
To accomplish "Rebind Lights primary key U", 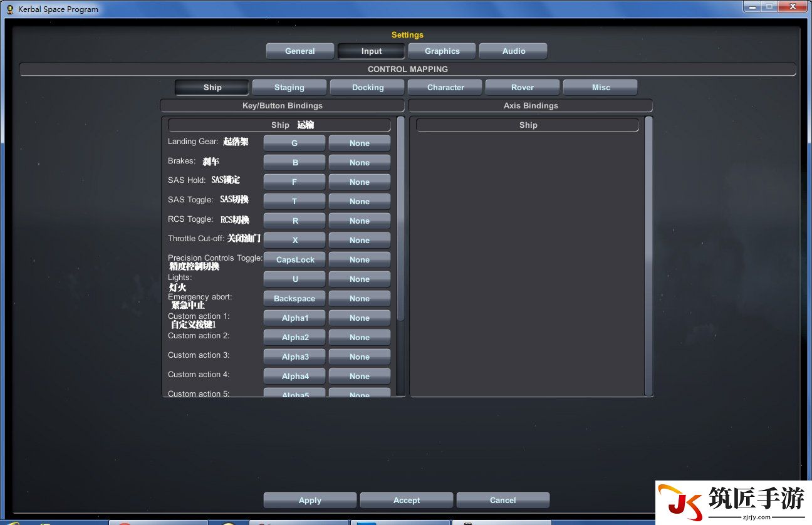I will (x=294, y=279).
